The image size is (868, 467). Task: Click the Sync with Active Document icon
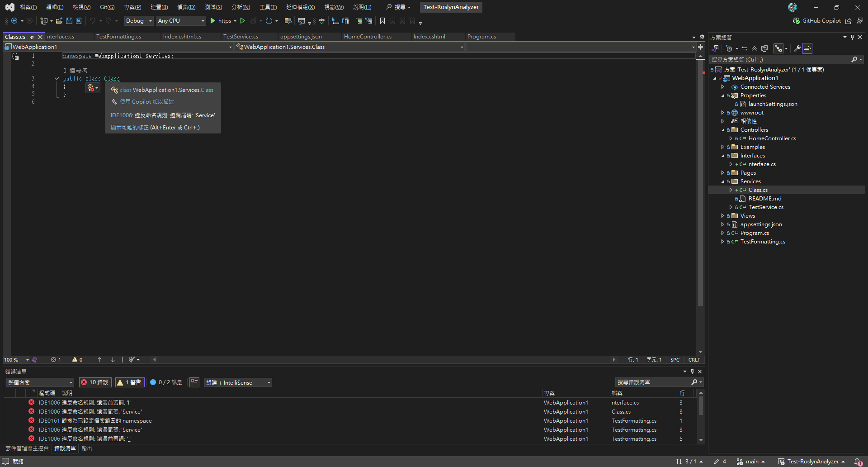(744, 48)
